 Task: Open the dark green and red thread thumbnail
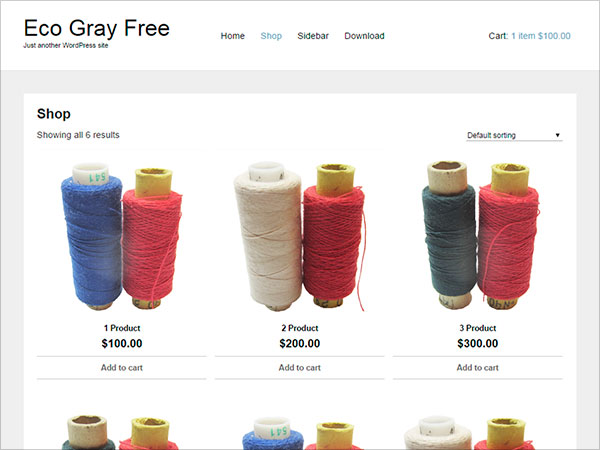coord(478,236)
